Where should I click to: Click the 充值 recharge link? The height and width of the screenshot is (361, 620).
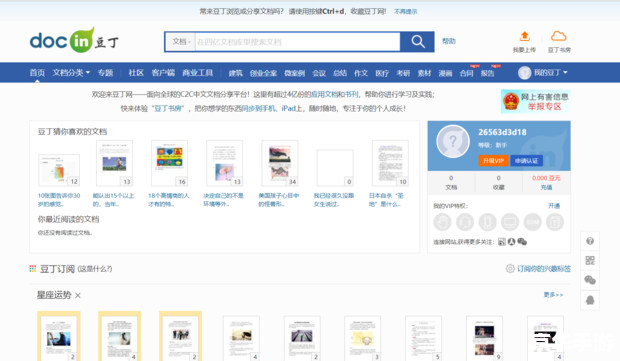tap(546, 187)
